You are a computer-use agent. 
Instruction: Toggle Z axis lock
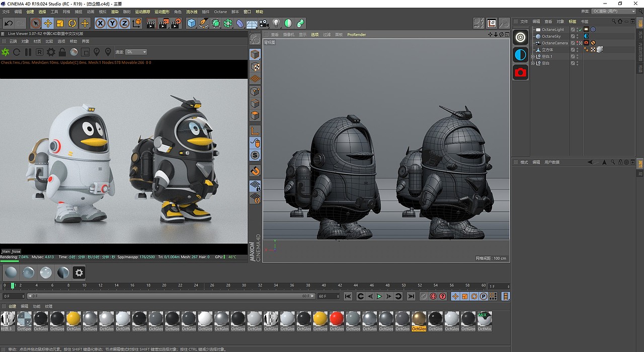click(x=124, y=23)
